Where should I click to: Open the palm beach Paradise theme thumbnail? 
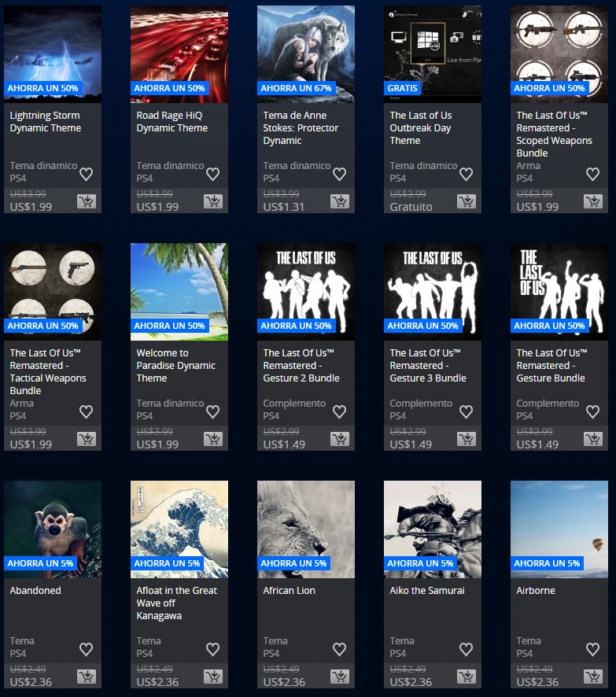click(179, 291)
